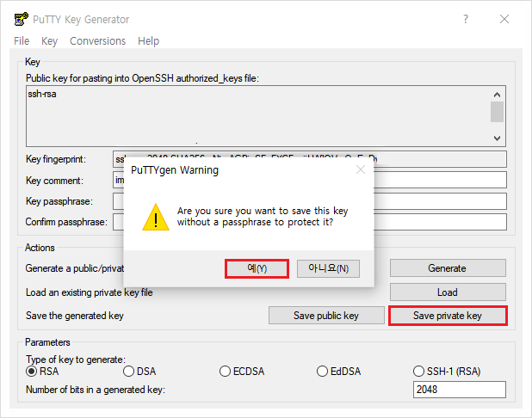Click the public key scrollbar up arrow
Viewport: 532px width, 418px height.
click(497, 95)
